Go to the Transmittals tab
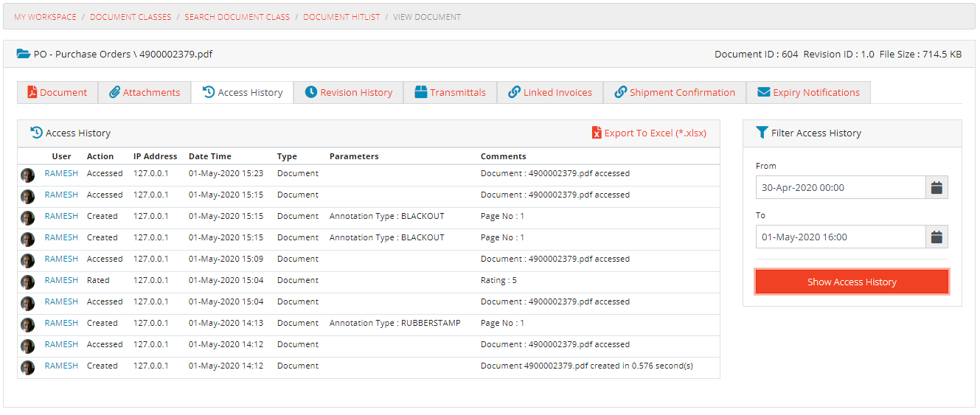980x415 pixels. click(451, 92)
